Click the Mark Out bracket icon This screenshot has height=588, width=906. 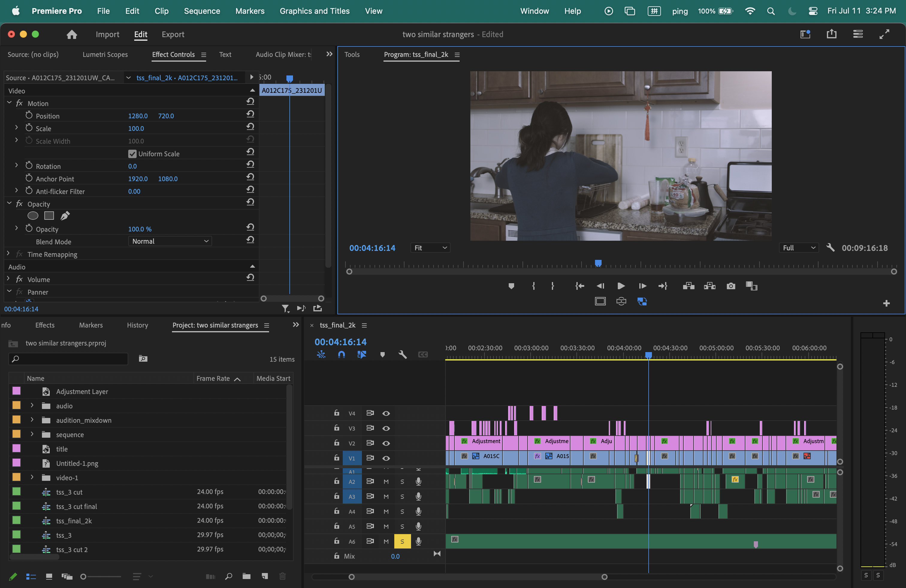pyautogui.click(x=553, y=286)
